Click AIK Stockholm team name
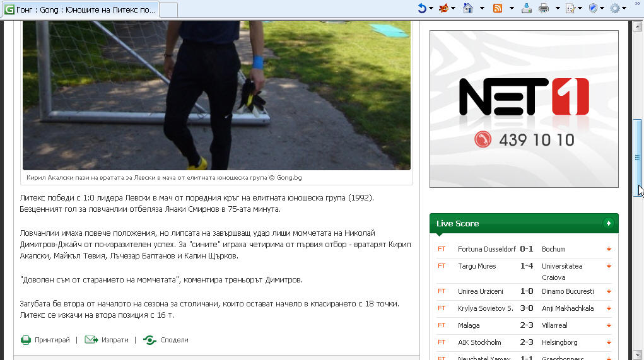The image size is (644, 360). point(479,342)
